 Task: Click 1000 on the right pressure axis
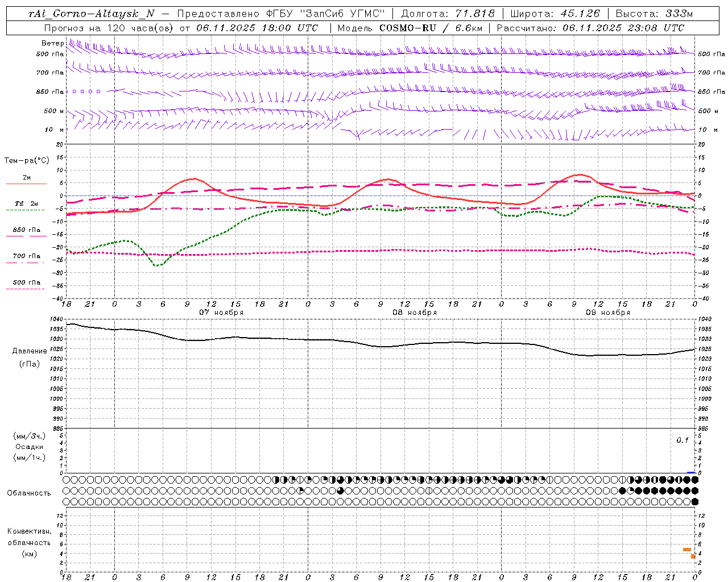tap(705, 399)
